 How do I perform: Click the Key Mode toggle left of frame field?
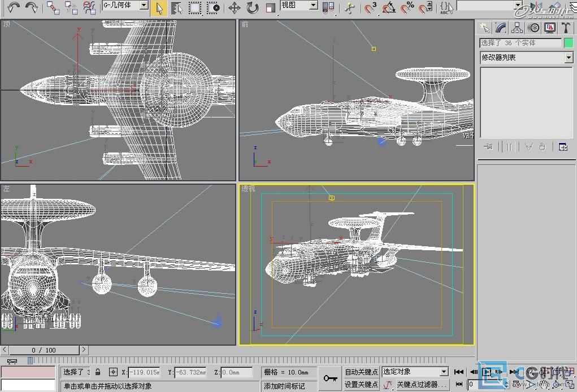click(459, 385)
